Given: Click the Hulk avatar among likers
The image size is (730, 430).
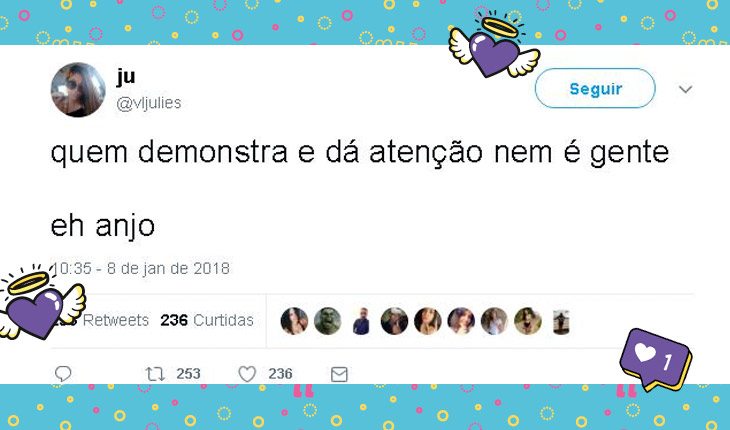Looking at the screenshot, I should pyautogui.click(x=327, y=321).
